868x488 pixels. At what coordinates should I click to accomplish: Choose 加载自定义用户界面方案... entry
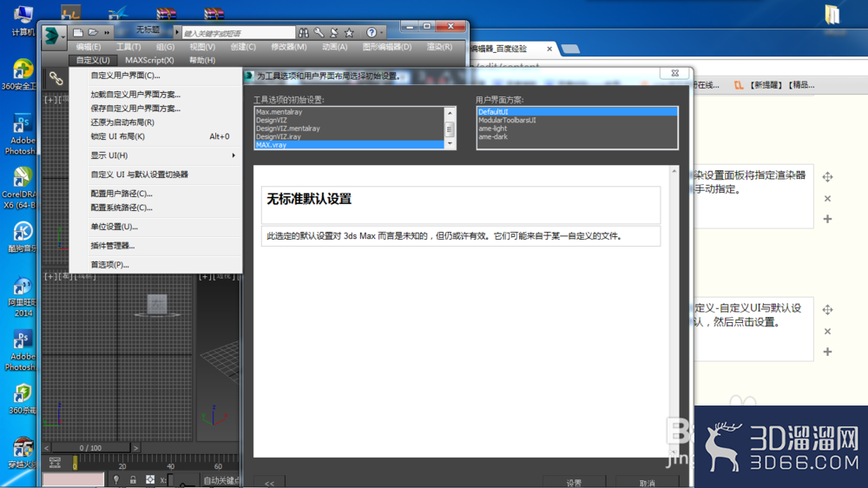pos(156,94)
